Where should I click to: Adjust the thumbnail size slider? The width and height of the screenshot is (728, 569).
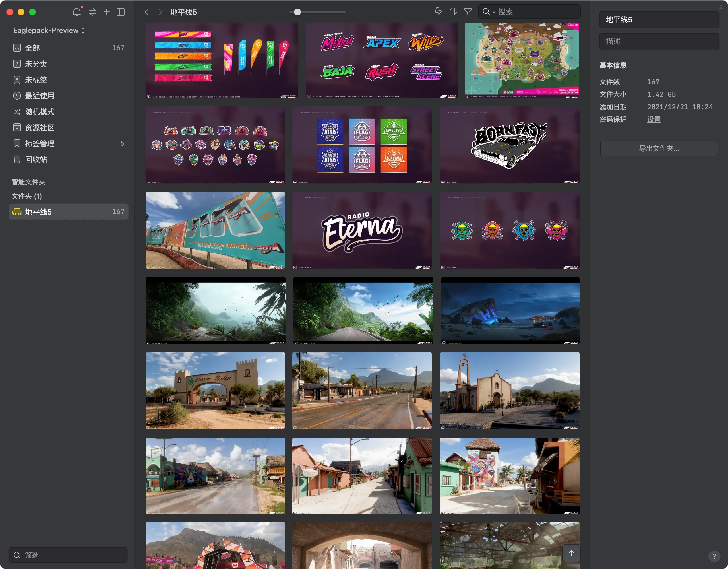(297, 12)
